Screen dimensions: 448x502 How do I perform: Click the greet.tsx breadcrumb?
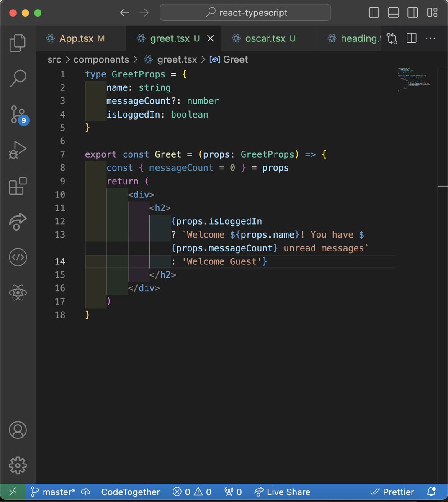coord(170,60)
